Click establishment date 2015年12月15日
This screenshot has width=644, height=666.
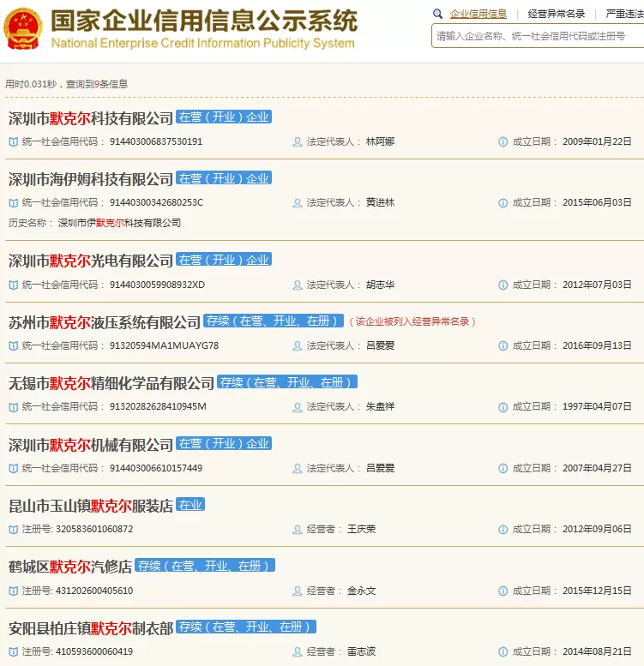point(597,591)
